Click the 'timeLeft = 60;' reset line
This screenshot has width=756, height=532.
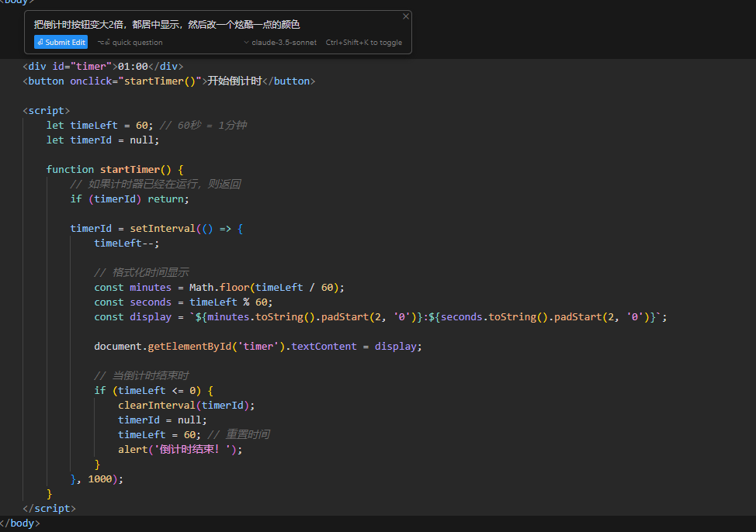pyautogui.click(x=160, y=434)
